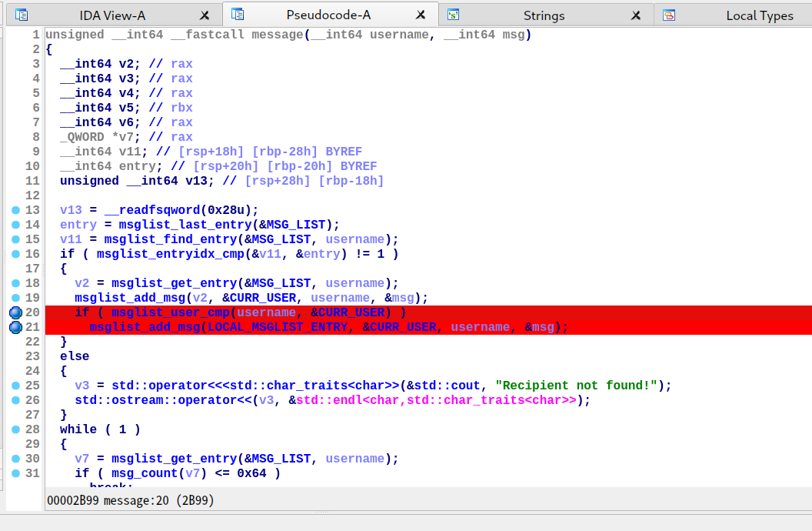This screenshot has width=812, height=531.
Task: Click the Pseudocode-A tab icon
Action: 238,15
